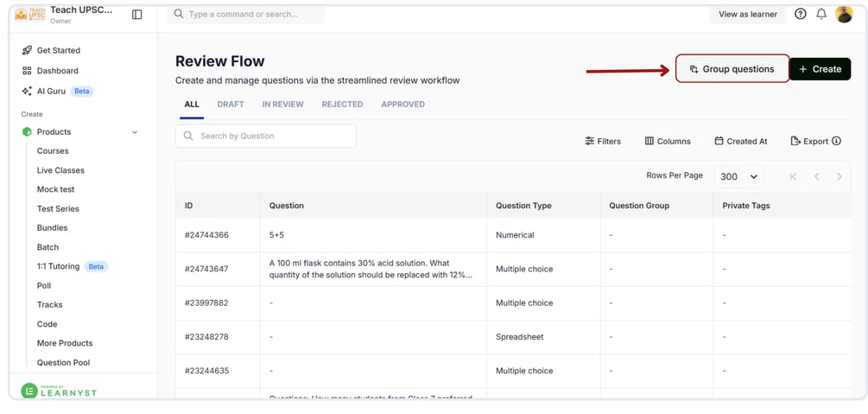
Task: Open Courses in sidebar
Action: [x=53, y=150]
